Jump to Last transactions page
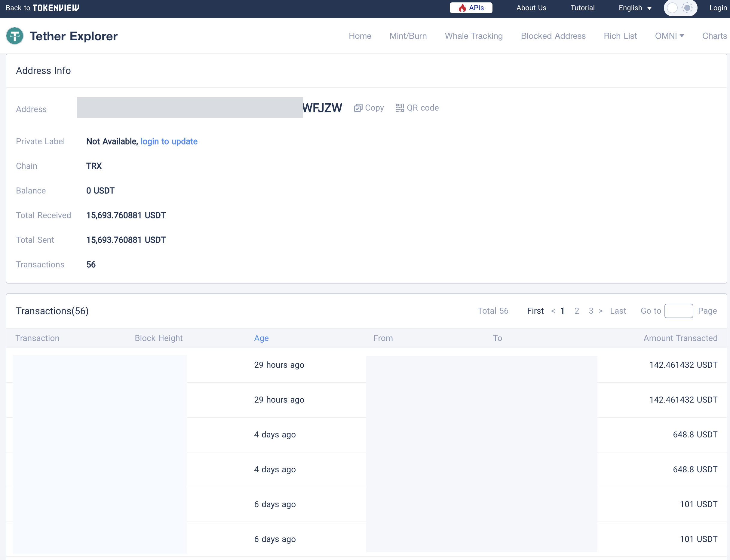The image size is (730, 560). tap(618, 311)
